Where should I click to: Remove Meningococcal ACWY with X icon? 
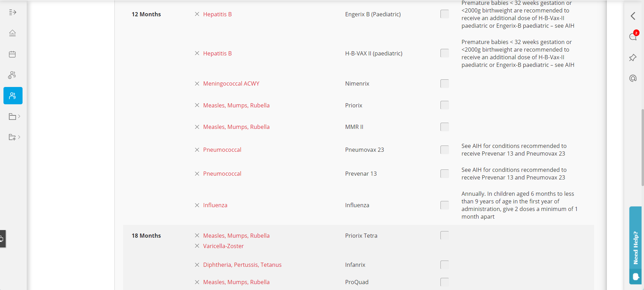coord(197,84)
